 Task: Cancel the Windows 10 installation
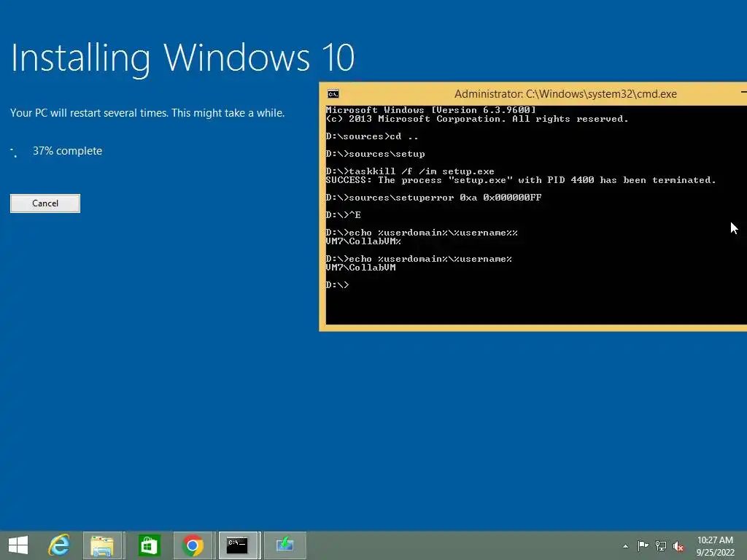[45, 203]
